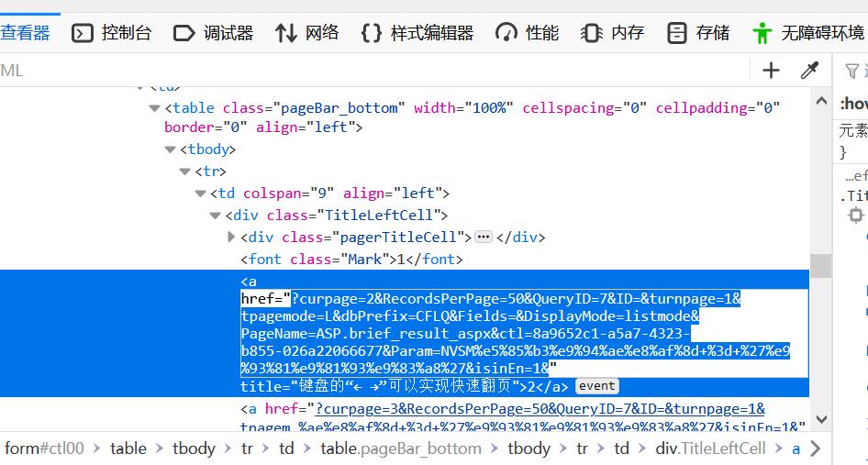Click the event badge after the anchor
The image size is (868, 465).
tap(596, 386)
